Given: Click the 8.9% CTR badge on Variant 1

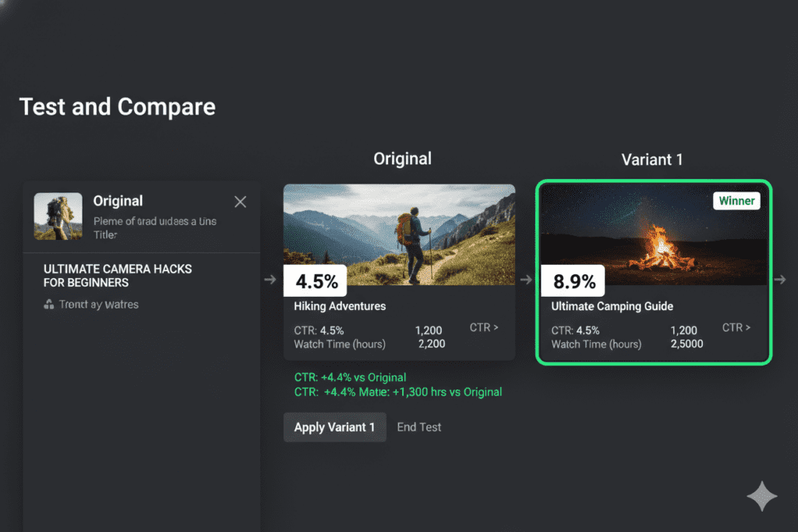Looking at the screenshot, I should [x=573, y=280].
